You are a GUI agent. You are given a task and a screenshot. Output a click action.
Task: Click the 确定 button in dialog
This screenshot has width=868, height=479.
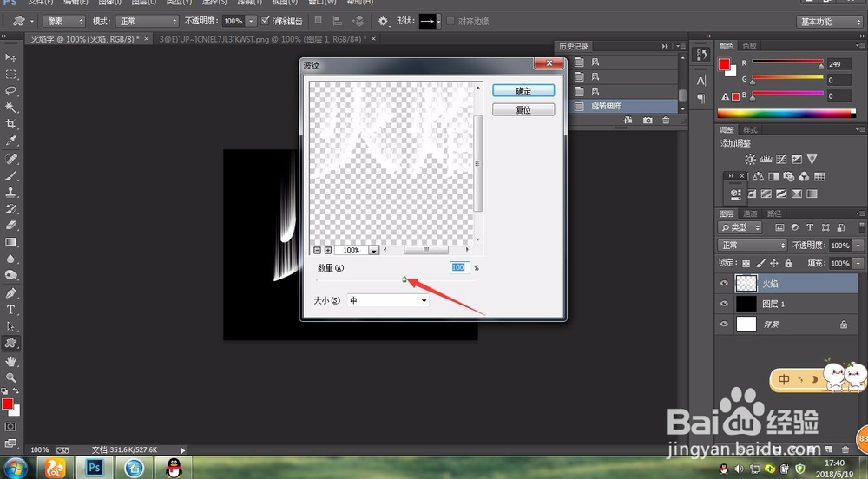[x=523, y=91]
